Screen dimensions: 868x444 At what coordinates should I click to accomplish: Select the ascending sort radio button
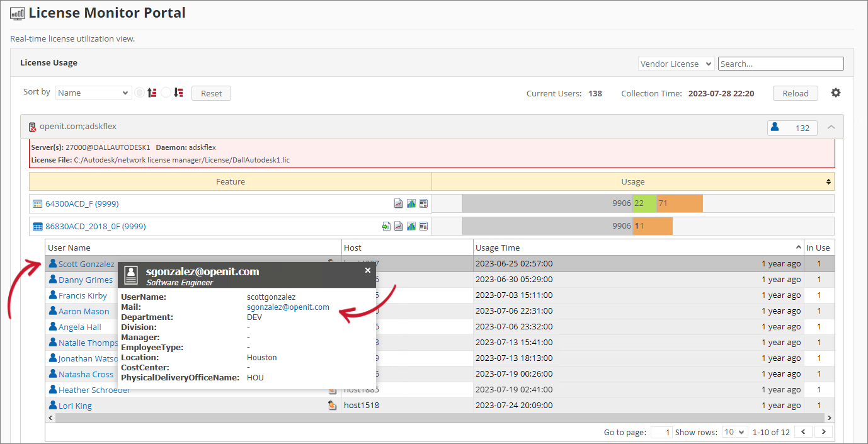click(140, 93)
